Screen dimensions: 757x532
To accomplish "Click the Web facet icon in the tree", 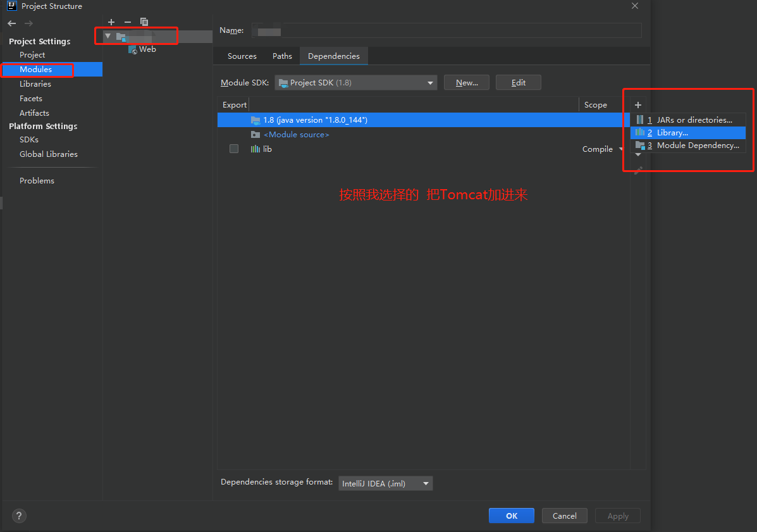I will point(132,49).
